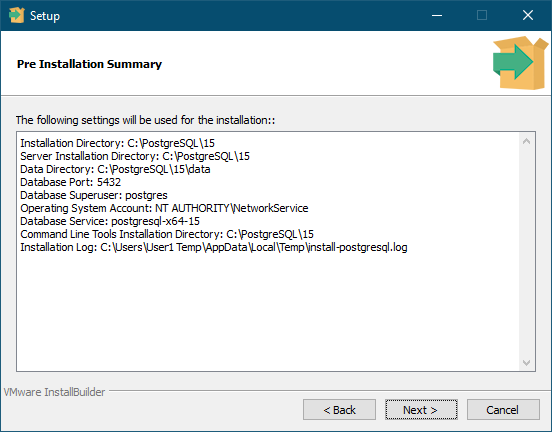
Task: Click the Database Service postgresql-x64-15 line
Action: [110, 221]
